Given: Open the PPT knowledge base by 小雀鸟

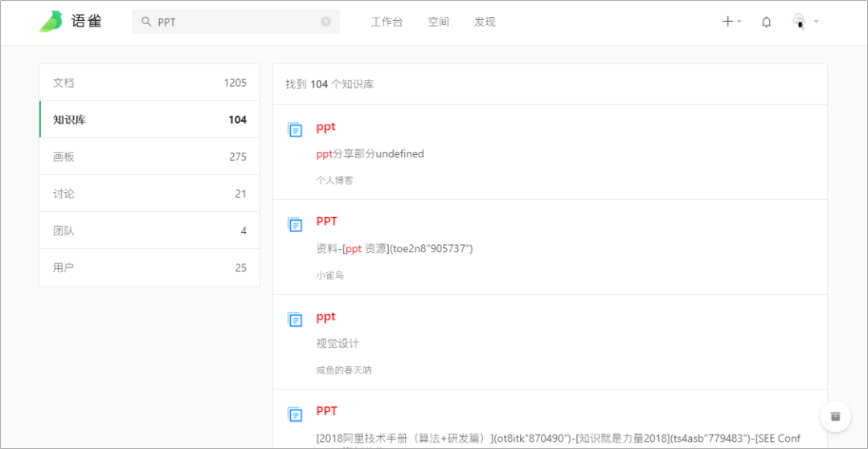Looking at the screenshot, I should pos(326,221).
